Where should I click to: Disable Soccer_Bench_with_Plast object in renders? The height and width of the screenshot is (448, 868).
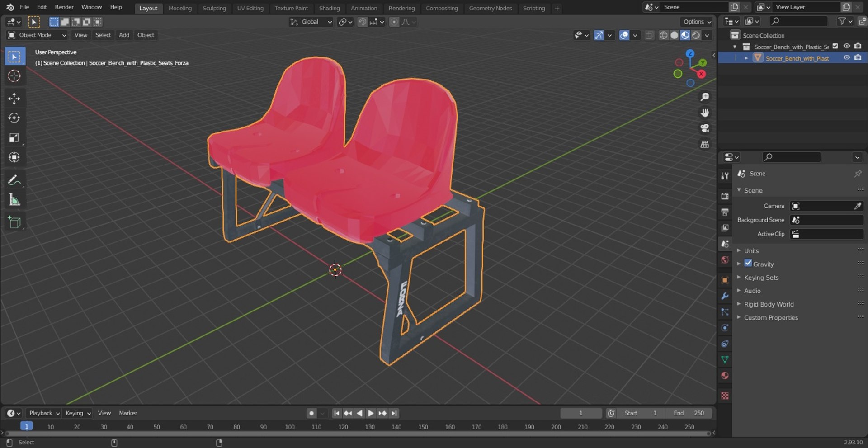[x=858, y=57]
